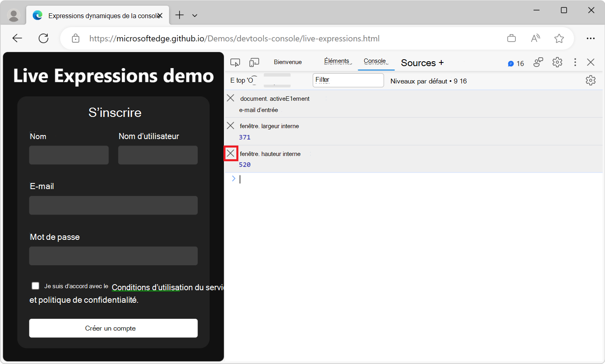Open the browser tab dropdown chevron
This screenshot has width=605, height=364.
tap(195, 15)
